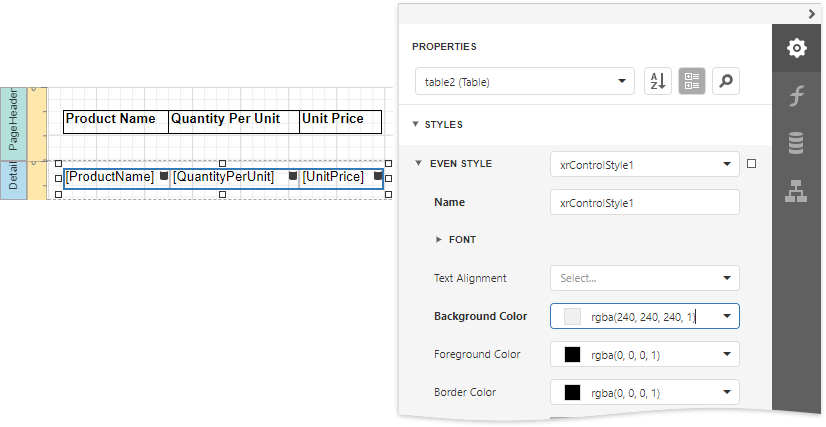Click the ProductName cell binding marker

coord(164,176)
